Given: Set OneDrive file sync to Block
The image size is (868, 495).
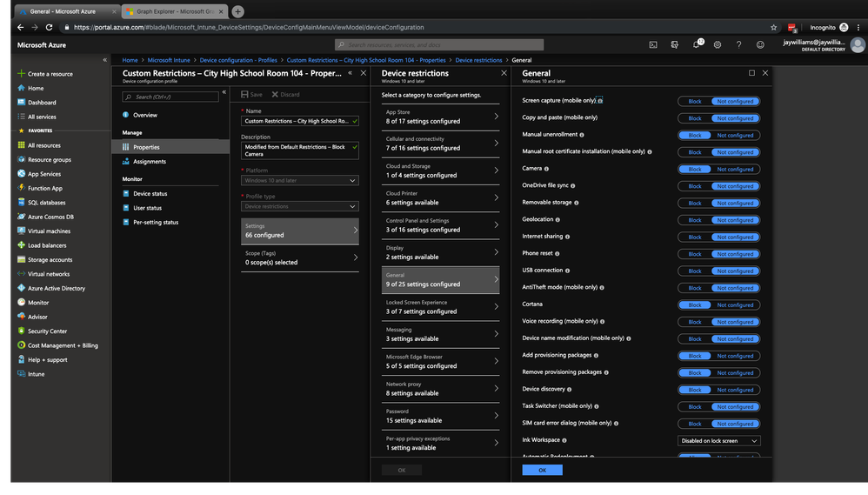Looking at the screenshot, I should (695, 186).
